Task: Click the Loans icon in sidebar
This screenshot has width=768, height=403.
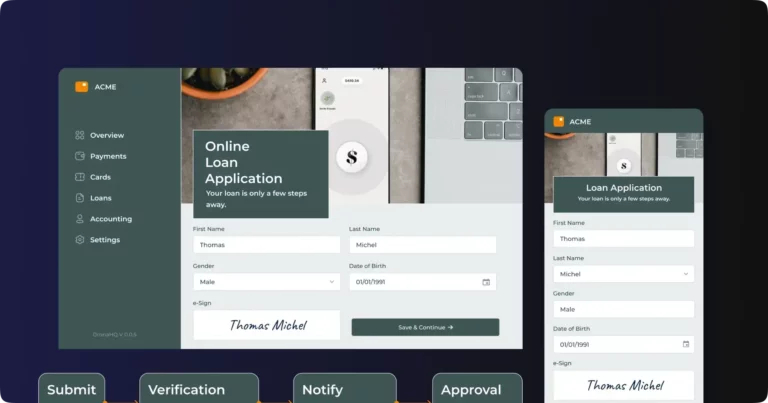Action: 80,198
